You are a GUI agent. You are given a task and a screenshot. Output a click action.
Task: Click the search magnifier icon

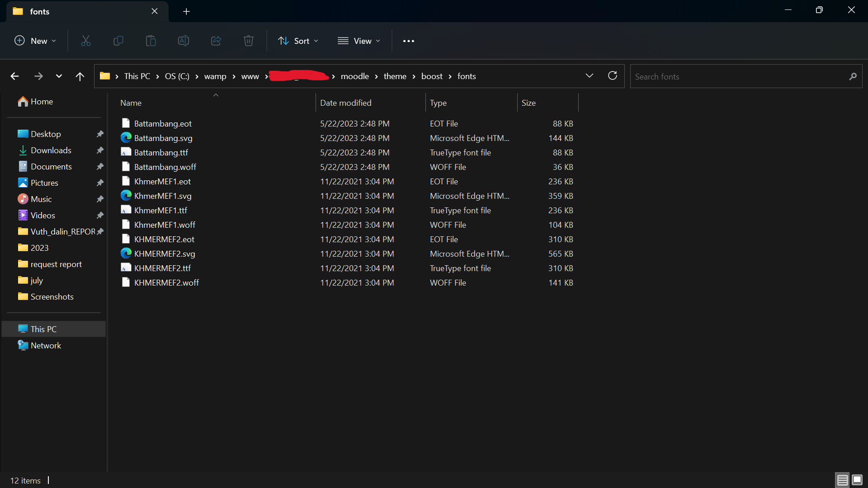(x=853, y=76)
